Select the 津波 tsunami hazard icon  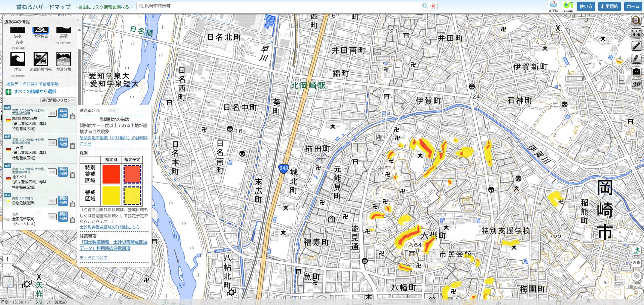[17, 60]
